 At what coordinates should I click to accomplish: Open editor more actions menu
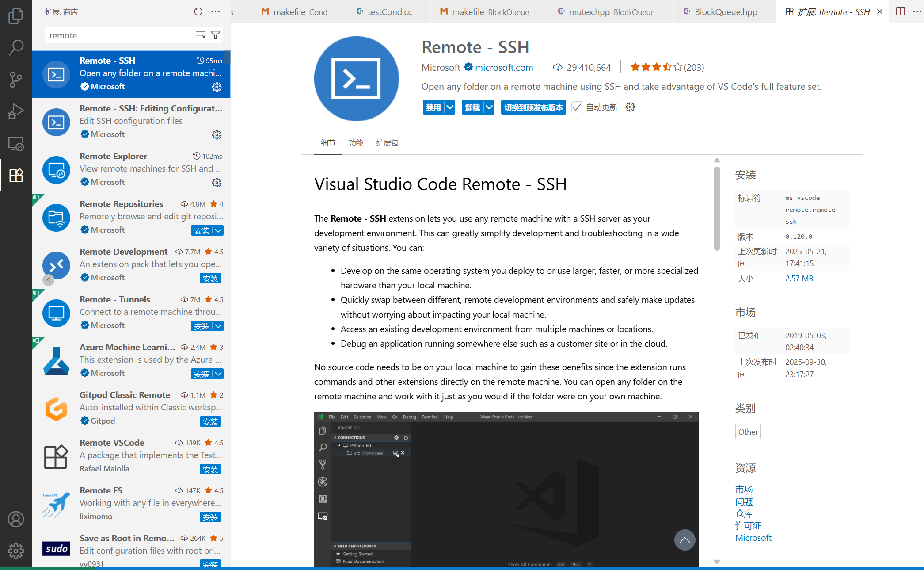tap(917, 11)
